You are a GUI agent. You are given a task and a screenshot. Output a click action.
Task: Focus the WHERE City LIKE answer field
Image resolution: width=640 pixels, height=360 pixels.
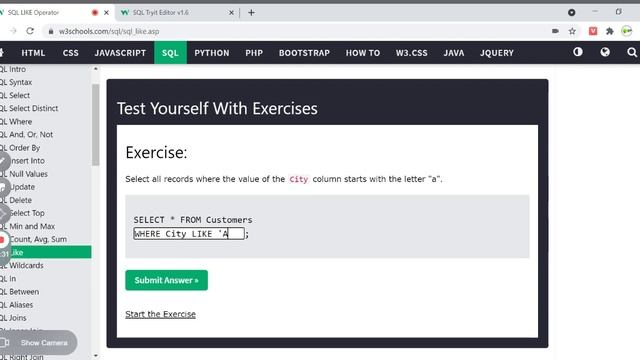coord(189,233)
